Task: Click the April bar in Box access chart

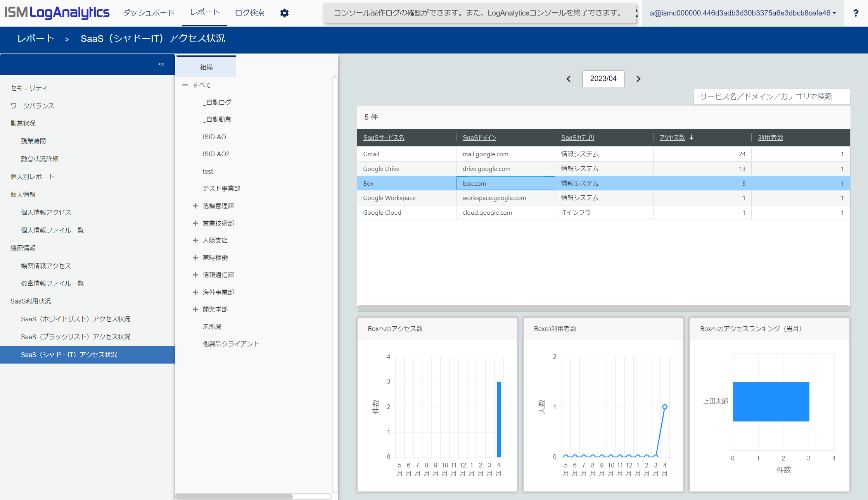Action: coord(499,419)
